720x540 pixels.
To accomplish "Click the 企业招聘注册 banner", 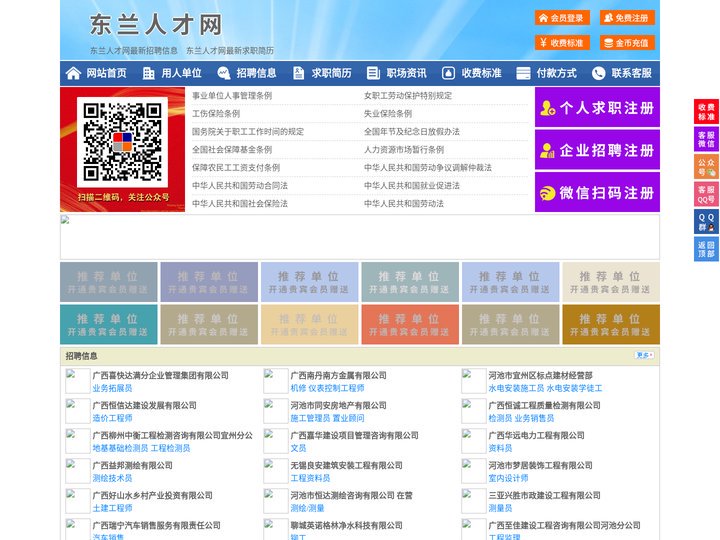I will pyautogui.click(x=597, y=150).
